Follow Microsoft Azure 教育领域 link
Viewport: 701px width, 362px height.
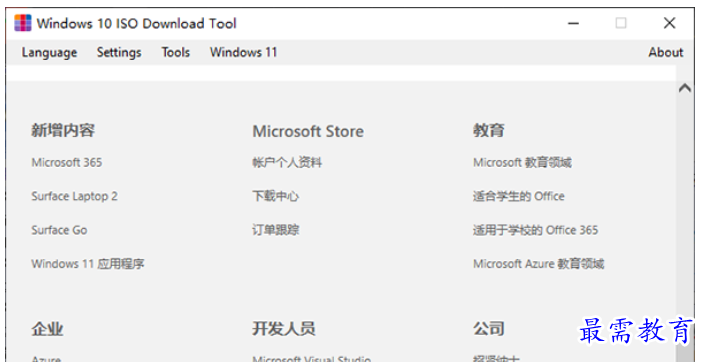click(538, 264)
